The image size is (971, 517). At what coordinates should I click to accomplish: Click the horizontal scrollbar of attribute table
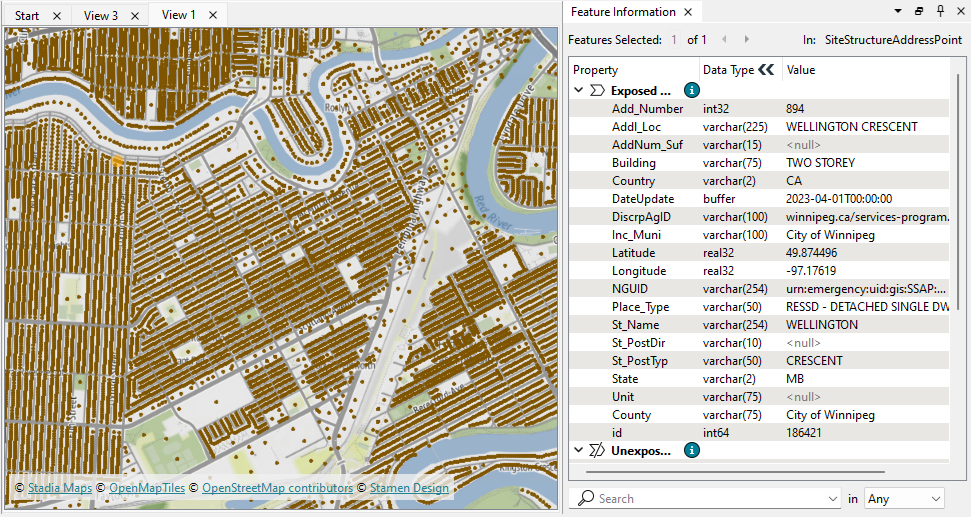click(x=735, y=472)
